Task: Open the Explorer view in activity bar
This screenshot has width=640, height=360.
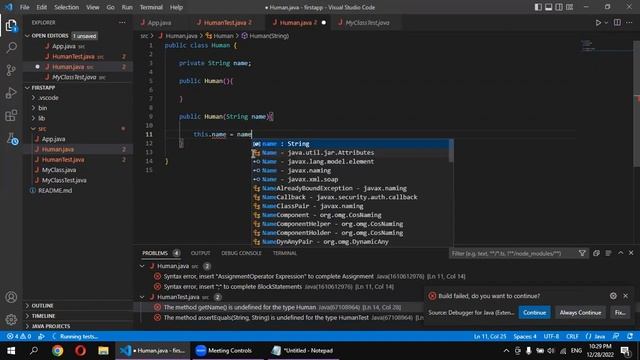Action: pos(11,26)
